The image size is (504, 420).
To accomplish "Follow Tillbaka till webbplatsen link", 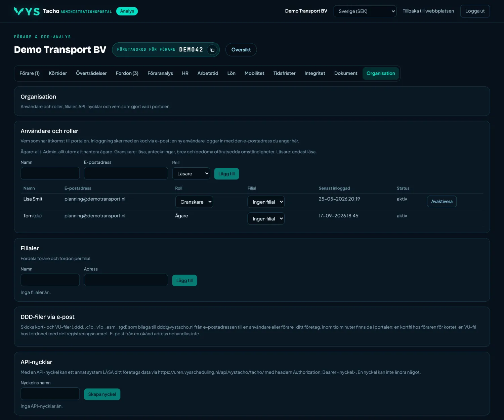I will (x=428, y=11).
